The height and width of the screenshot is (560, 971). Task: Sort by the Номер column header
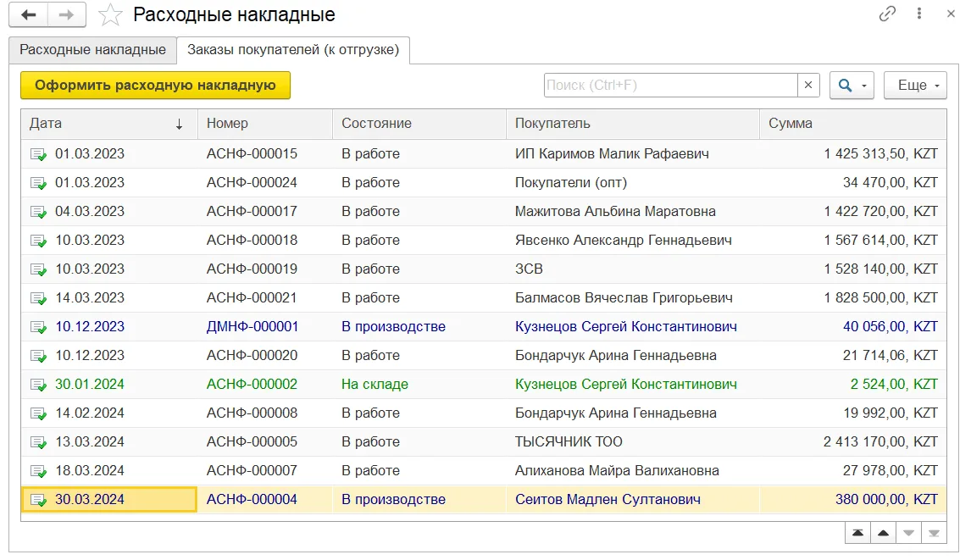(265, 124)
